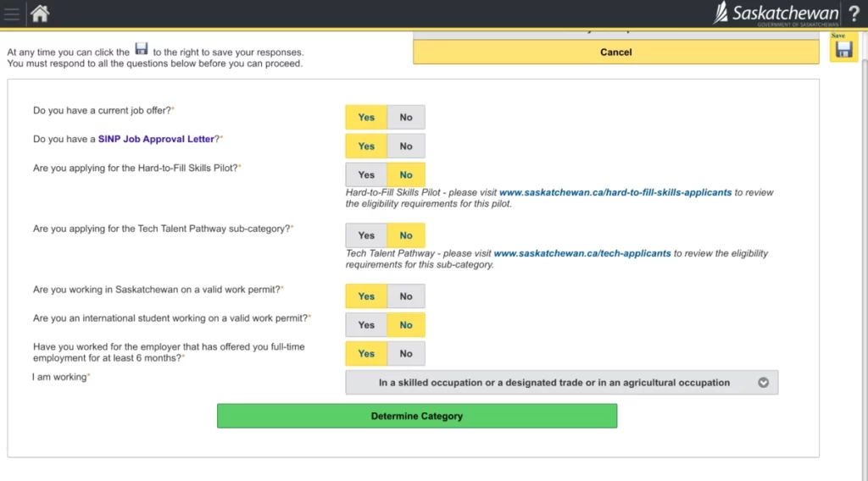The width and height of the screenshot is (868, 481).
Task: Open the SINP Job Approval Letter link
Action: [x=156, y=139]
